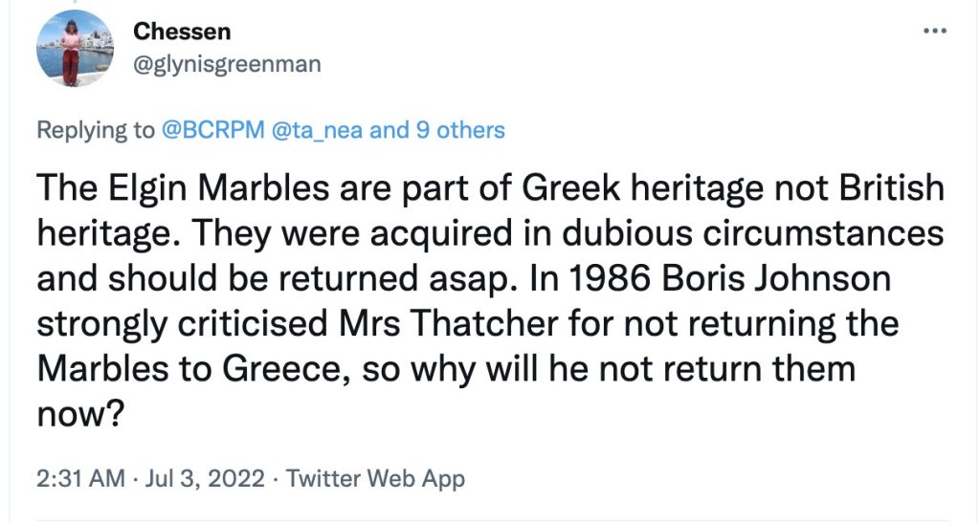This screenshot has height=523, width=980.
Task: Click the @glynisgreenman handle
Action: [x=227, y=64]
